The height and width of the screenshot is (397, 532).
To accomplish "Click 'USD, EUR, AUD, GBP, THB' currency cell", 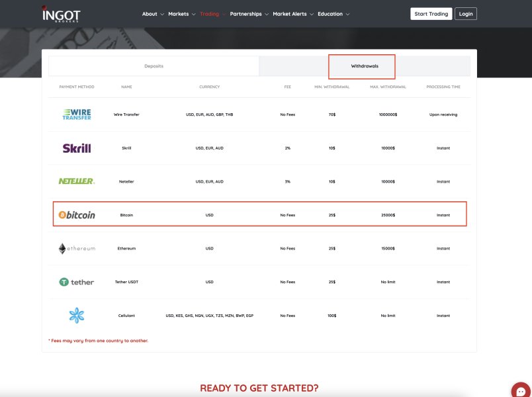I will pyautogui.click(x=209, y=114).
